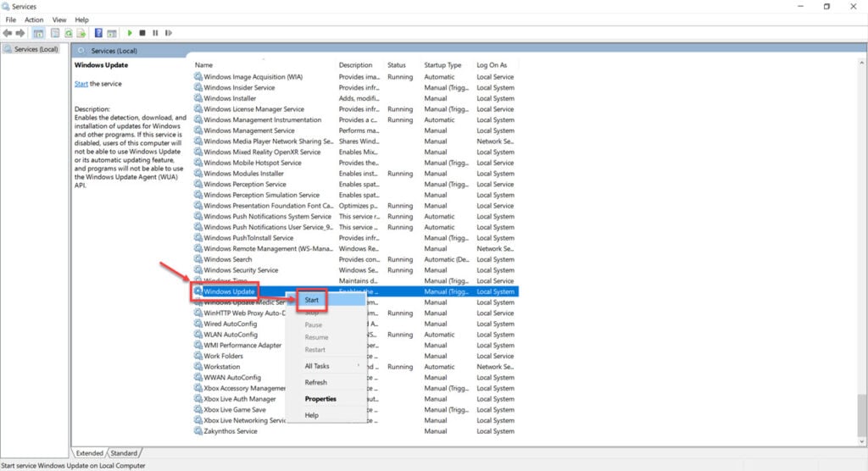Expand All Tasks submenu in context menu
Screen dimensions: 868x471
click(x=326, y=366)
